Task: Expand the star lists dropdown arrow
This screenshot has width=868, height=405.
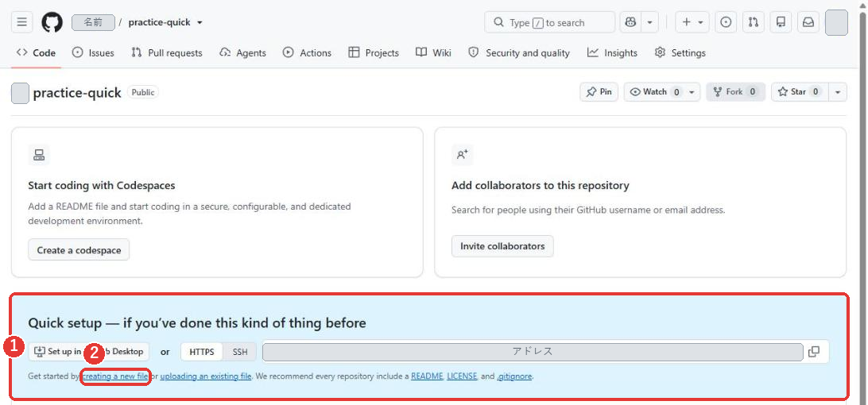Action: coord(838,92)
